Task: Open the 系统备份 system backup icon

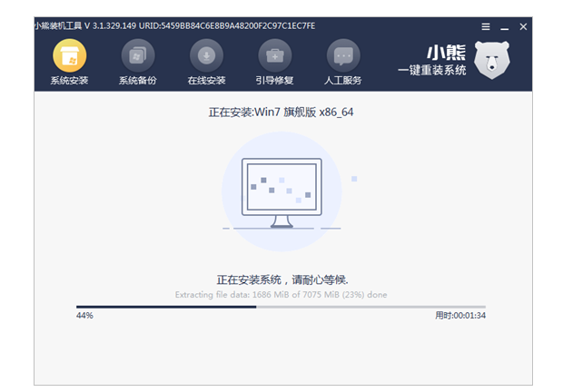Action: (x=138, y=56)
